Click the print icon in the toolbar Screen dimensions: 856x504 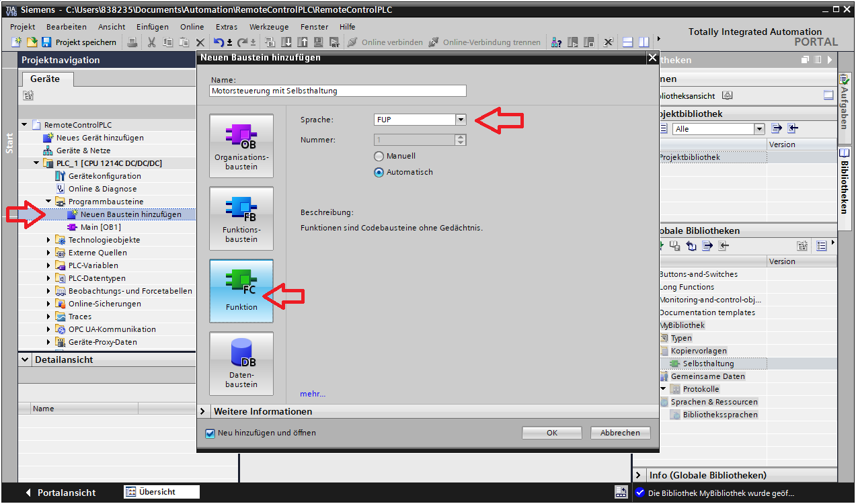(132, 42)
